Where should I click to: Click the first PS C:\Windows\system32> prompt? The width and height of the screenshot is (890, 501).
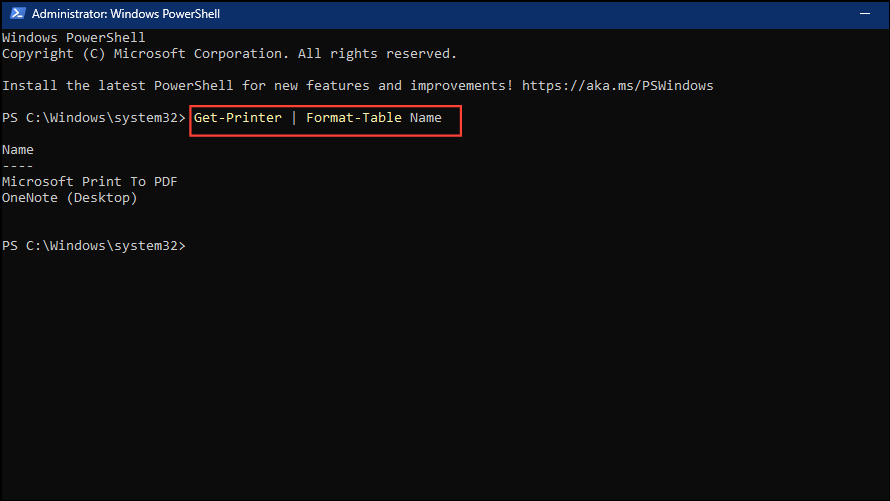(94, 118)
